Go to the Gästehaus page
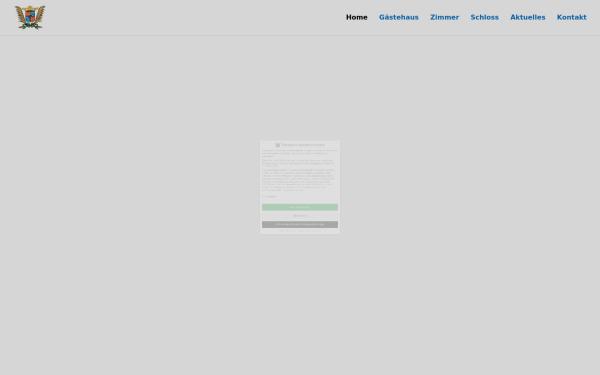The height and width of the screenshot is (375, 600). pyautogui.click(x=399, y=17)
